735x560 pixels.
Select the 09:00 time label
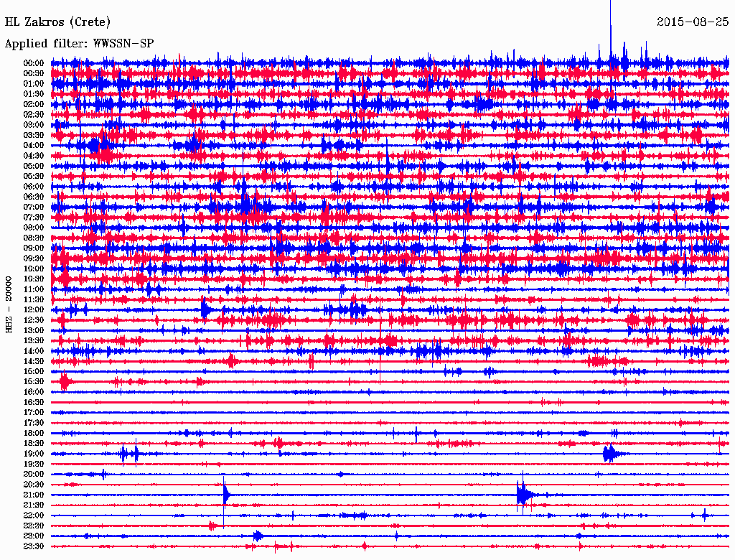34,248
